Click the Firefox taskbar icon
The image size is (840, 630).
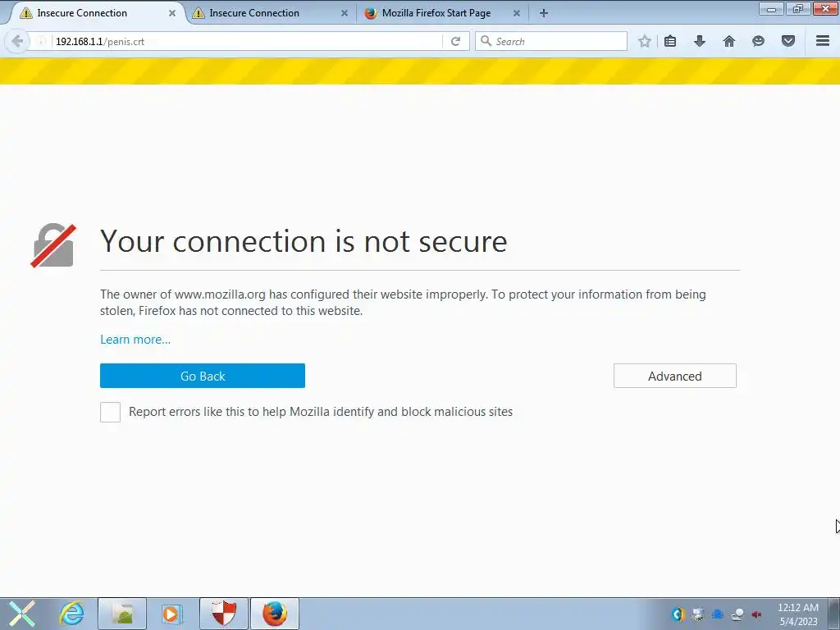point(274,614)
